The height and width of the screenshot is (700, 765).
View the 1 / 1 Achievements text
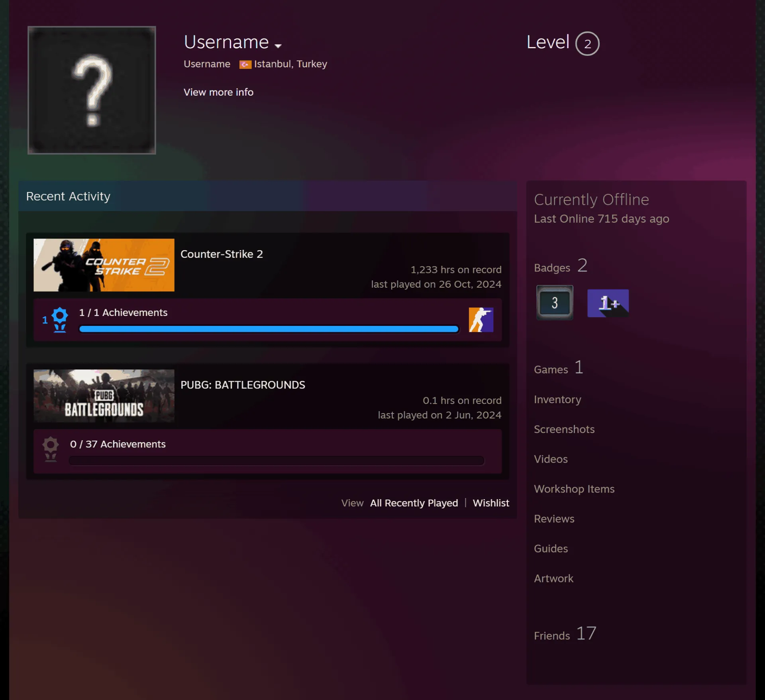pyautogui.click(x=123, y=312)
